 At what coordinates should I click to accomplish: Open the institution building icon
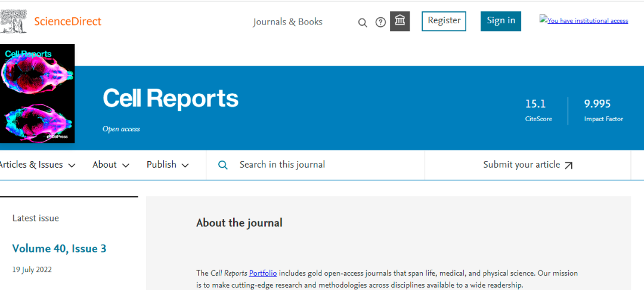400,21
